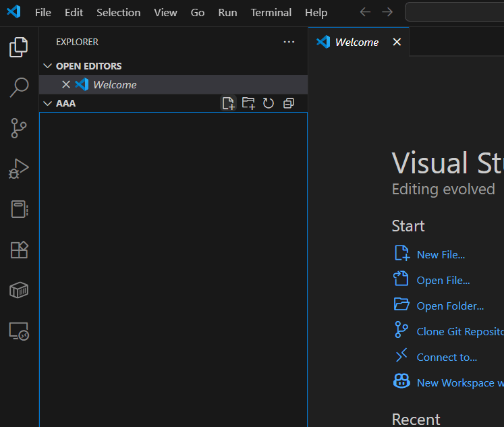The height and width of the screenshot is (427, 504).
Task: Open the Search view in activity bar
Action: tap(19, 87)
